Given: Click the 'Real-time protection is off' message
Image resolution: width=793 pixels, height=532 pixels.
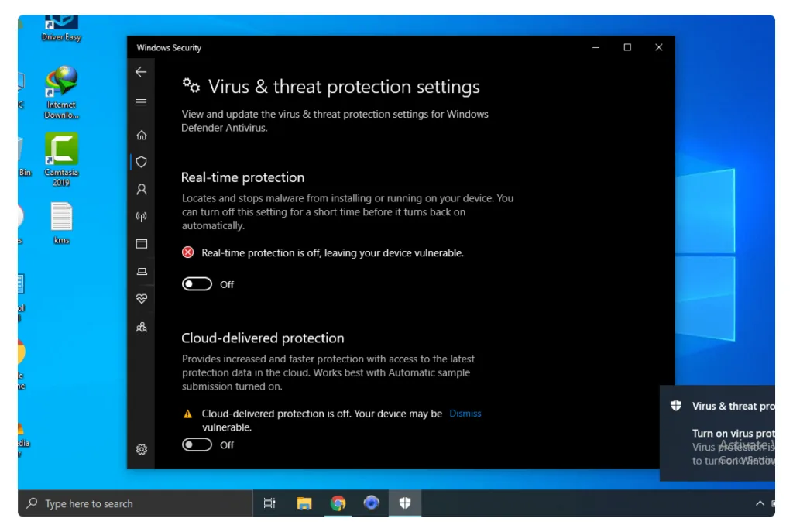Looking at the screenshot, I should tap(332, 253).
